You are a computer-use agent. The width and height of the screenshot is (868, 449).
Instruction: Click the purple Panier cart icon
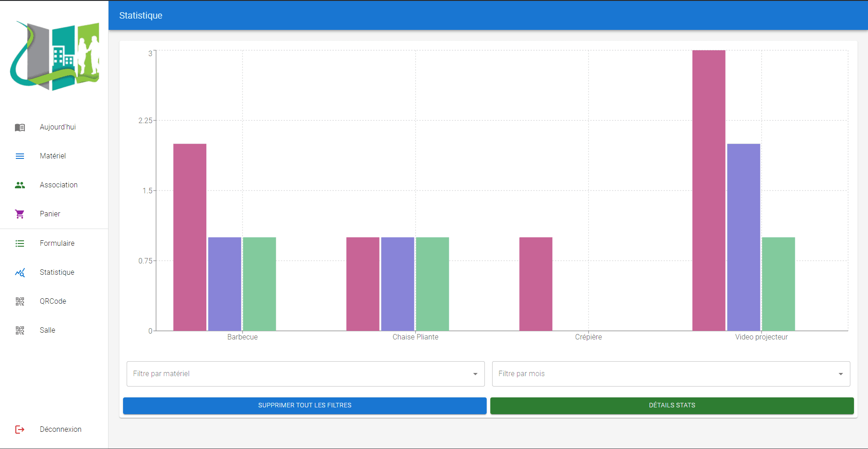pyautogui.click(x=20, y=214)
